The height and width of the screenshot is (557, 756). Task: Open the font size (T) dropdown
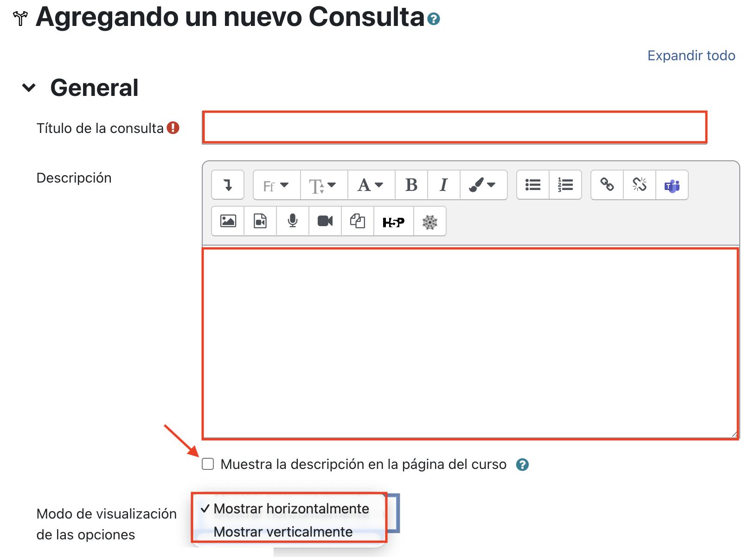[x=324, y=185]
